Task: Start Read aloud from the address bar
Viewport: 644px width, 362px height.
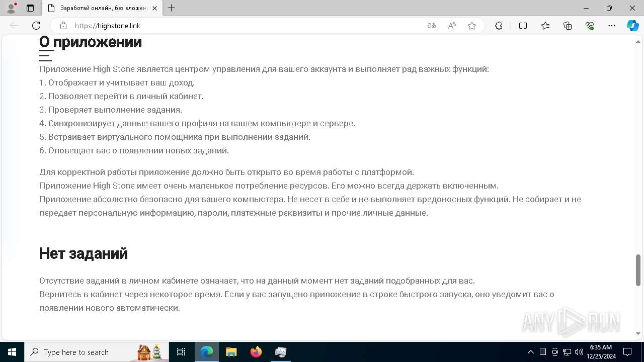Action: (x=452, y=26)
